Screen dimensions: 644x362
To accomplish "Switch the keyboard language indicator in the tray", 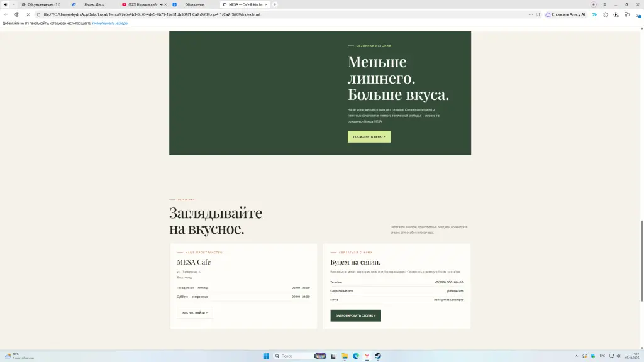I will 602,356.
